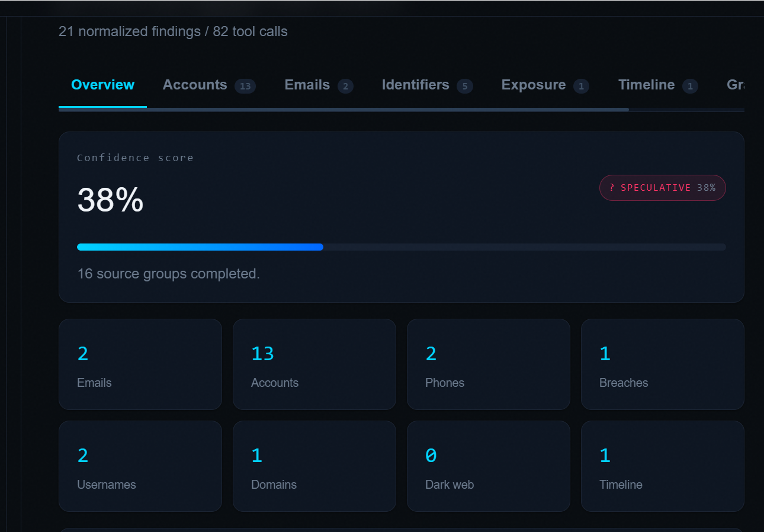
Task: Open the Emails stat card
Action: click(140, 364)
